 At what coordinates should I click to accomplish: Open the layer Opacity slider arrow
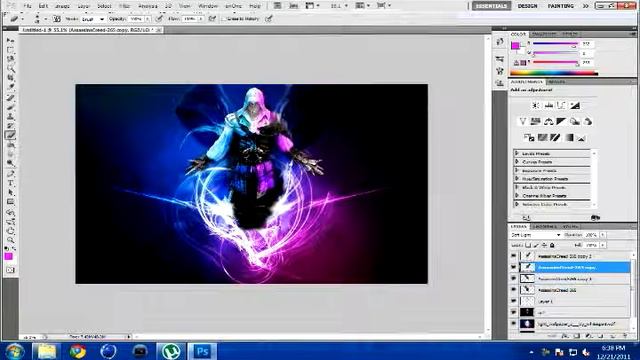[x=602, y=235]
